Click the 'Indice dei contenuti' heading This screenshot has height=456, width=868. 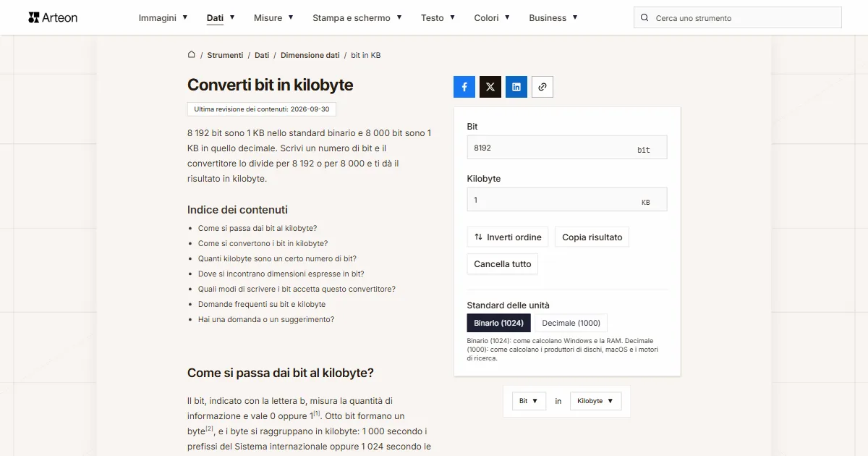coord(237,210)
